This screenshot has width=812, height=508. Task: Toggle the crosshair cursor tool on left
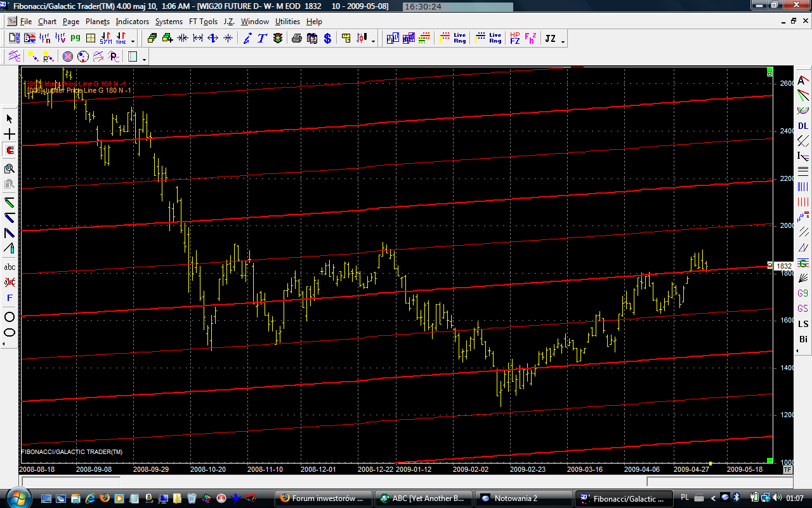point(10,135)
